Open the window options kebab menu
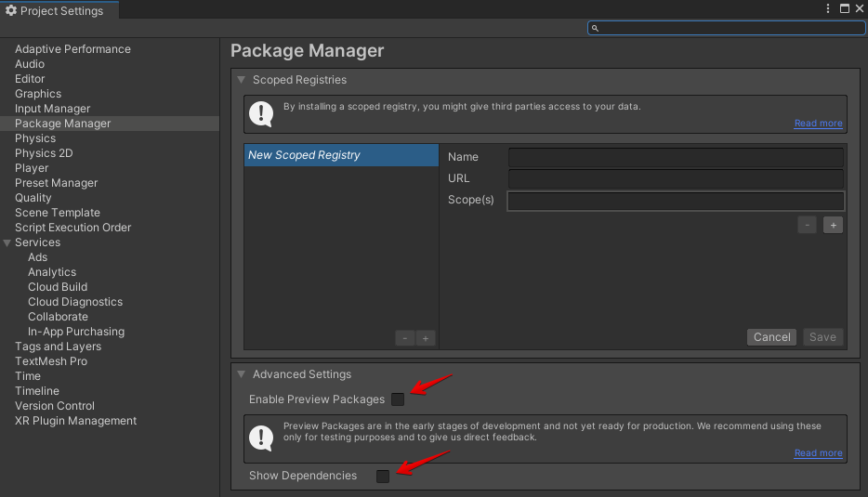Screen dimensions: 868x497 [828, 8]
